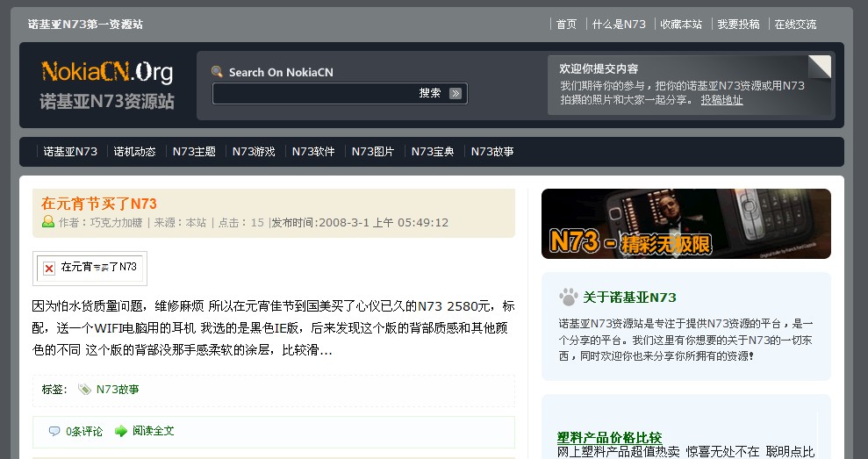Viewport: 868px width, 459px height.
Task: Switch to the N73游戏 section
Action: coord(254,152)
